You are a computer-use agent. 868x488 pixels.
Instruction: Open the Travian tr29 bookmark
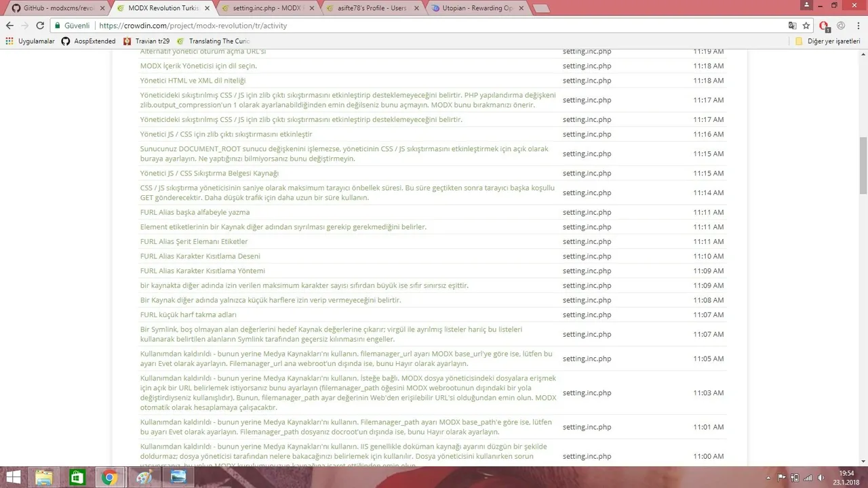pos(146,41)
